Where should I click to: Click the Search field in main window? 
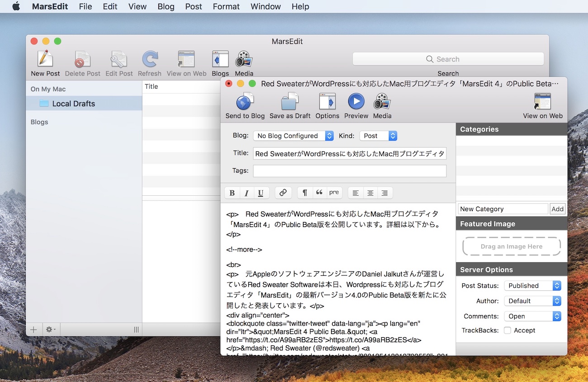click(x=448, y=59)
